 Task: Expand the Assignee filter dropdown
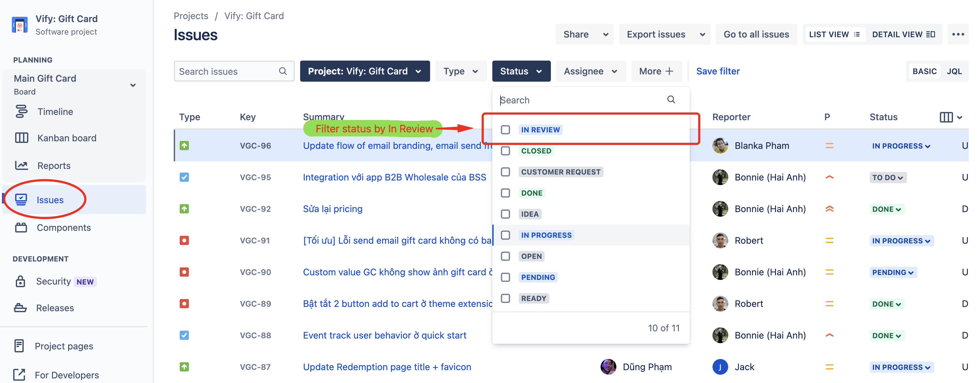click(590, 71)
